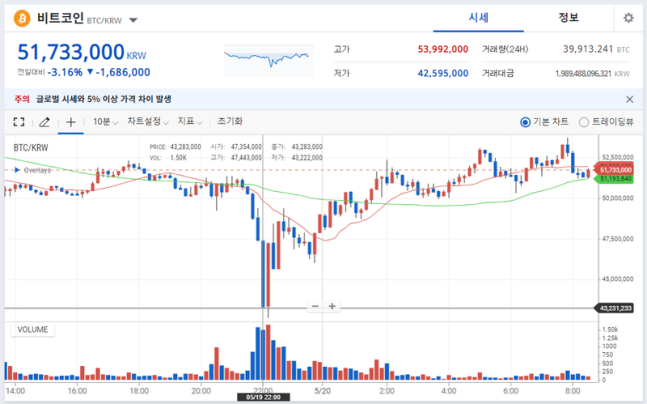Activate the crosshair plus tool
This screenshot has height=404, width=647.
71,122
